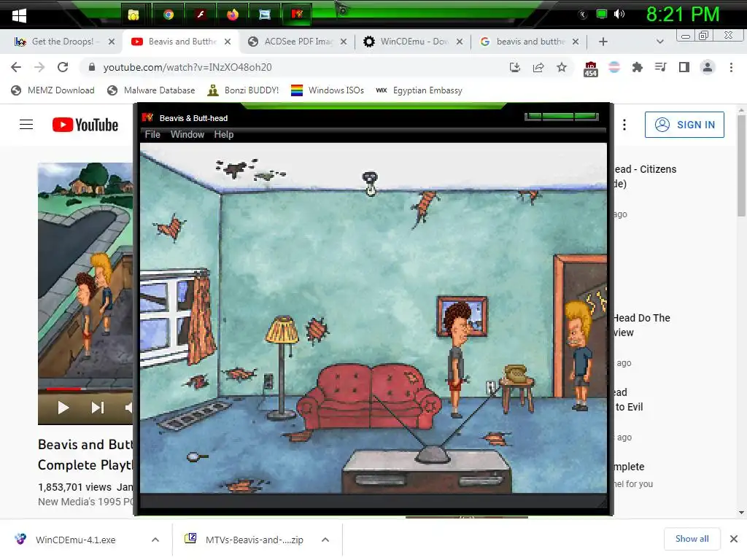Open the Extensions puzzle icon
747x560 pixels.
click(637, 67)
